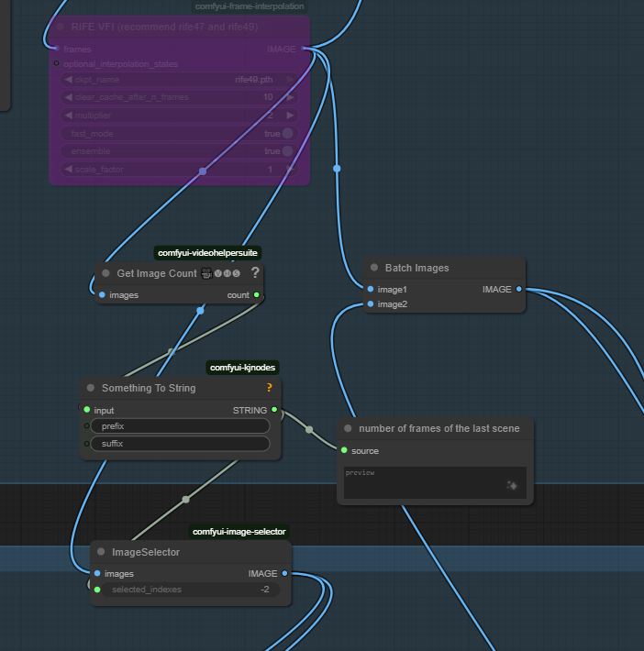Click the image2 input socket on Batch Images
Viewport: 644px width, 651px height.
point(370,303)
